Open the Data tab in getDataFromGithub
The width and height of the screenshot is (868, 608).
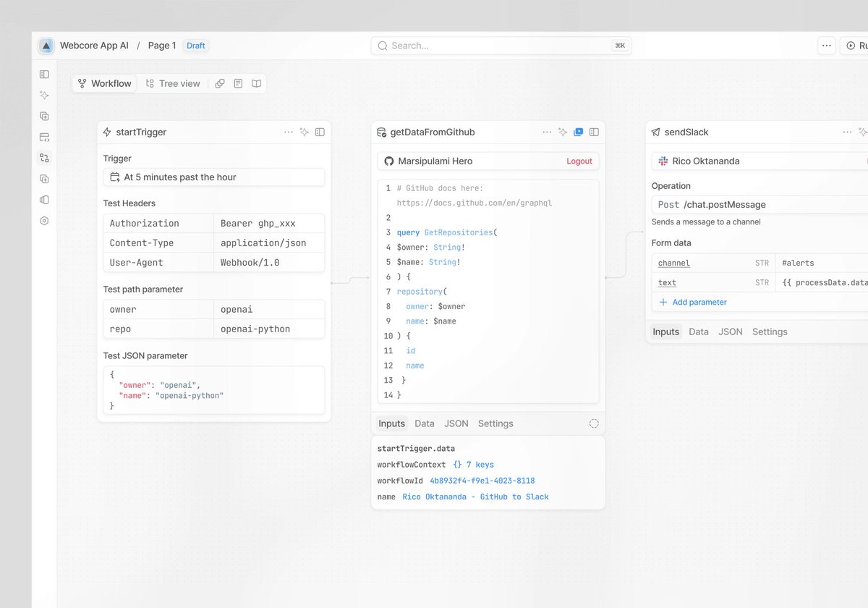(425, 423)
